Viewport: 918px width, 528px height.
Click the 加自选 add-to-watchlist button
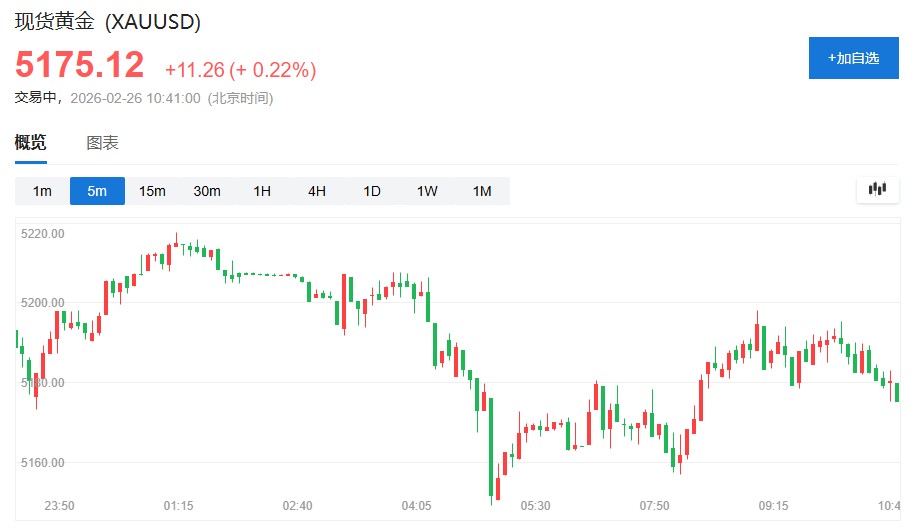[853, 58]
